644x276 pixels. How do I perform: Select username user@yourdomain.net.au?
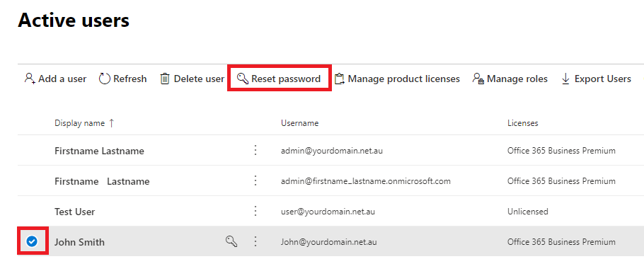pos(328,212)
